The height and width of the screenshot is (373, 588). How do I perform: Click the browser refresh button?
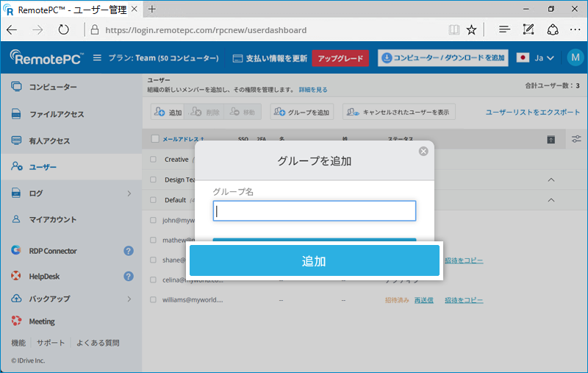(x=63, y=29)
